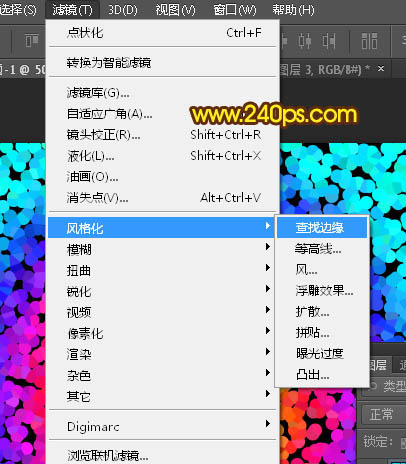Choose 浏览联机滤镜... entry
The image size is (406, 464).
coord(163,455)
